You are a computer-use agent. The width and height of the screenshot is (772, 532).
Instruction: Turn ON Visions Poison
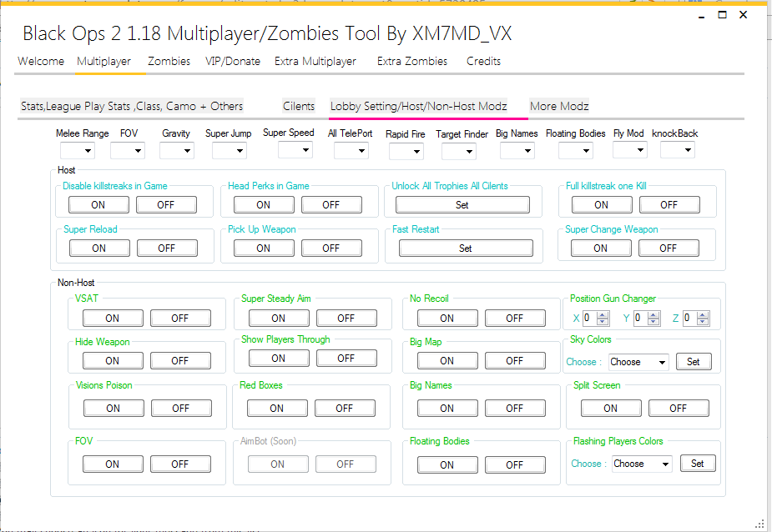(114, 409)
